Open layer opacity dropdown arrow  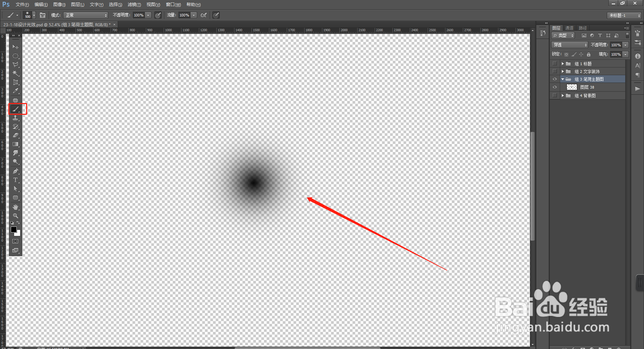click(626, 45)
